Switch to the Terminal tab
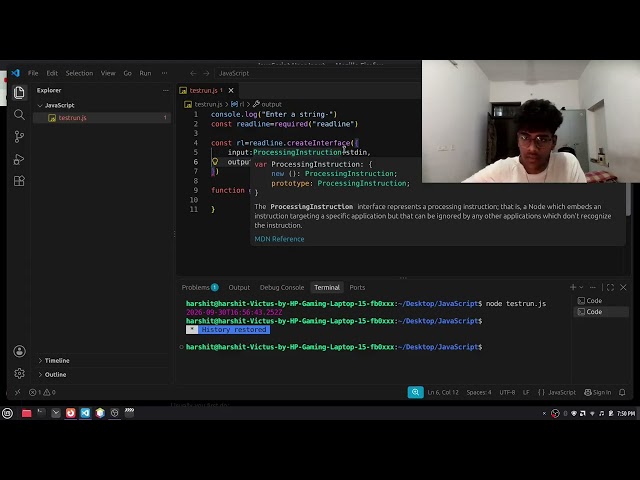The height and width of the screenshot is (480, 640). tap(327, 287)
